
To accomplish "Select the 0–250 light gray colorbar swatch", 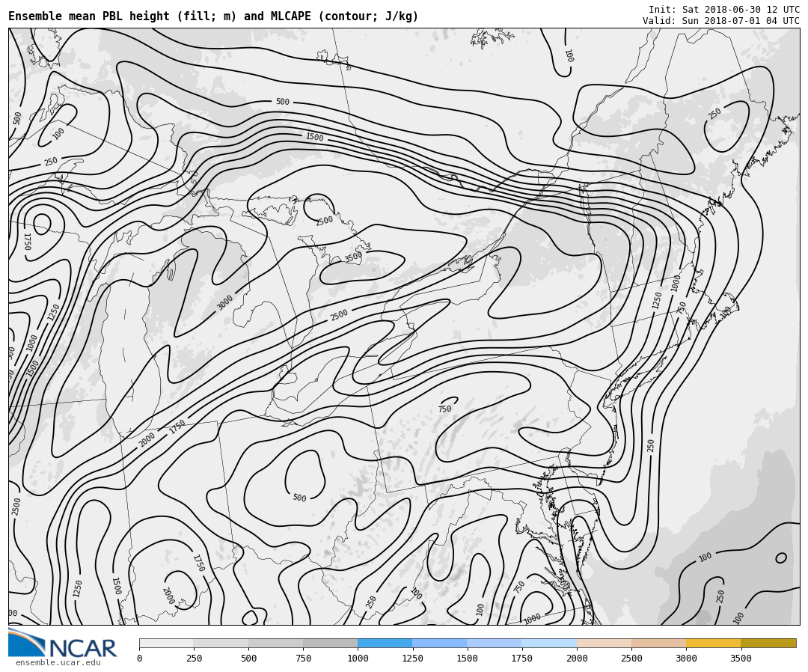I will coord(166,643).
